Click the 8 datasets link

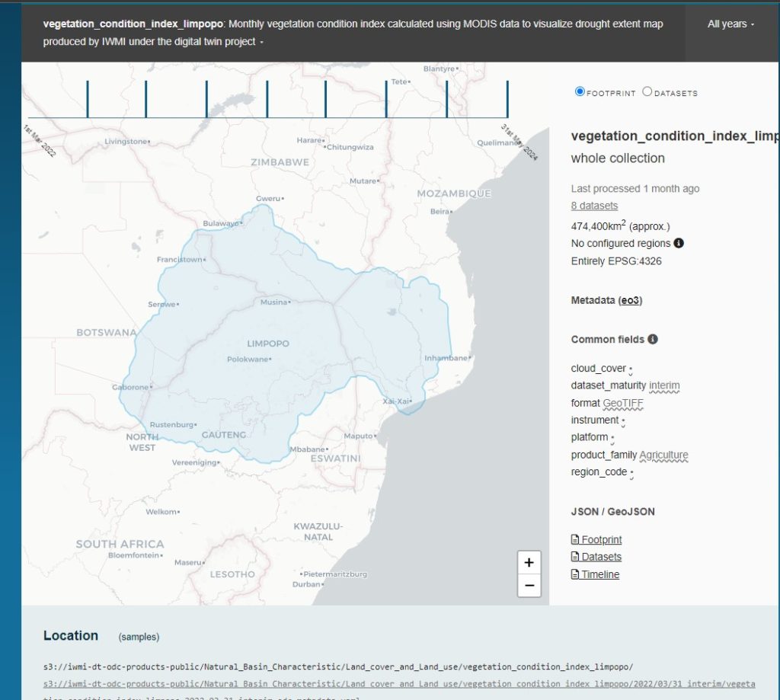(x=594, y=206)
